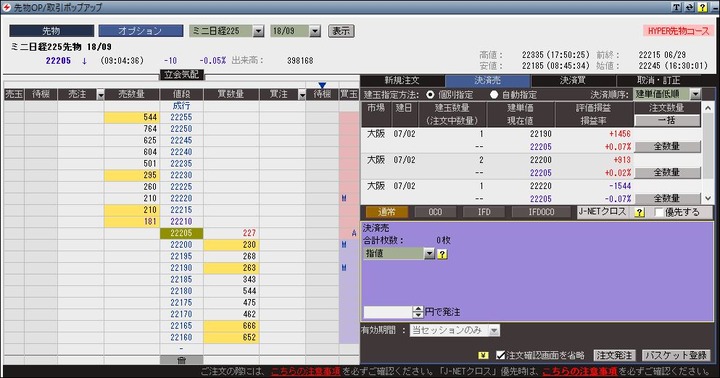Click 全数量 for the 22190 position
This screenshot has width=720, height=378.
(667, 147)
